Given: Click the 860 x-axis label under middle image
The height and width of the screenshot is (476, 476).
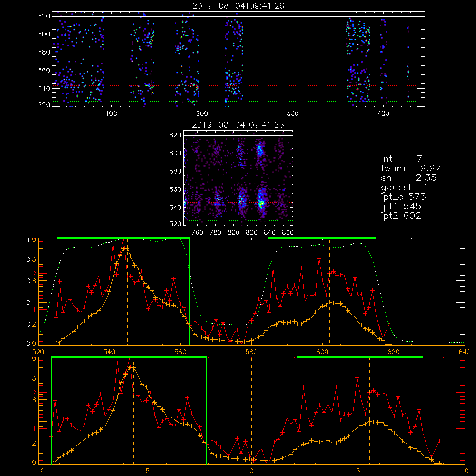Looking at the screenshot, I should click(x=288, y=233).
